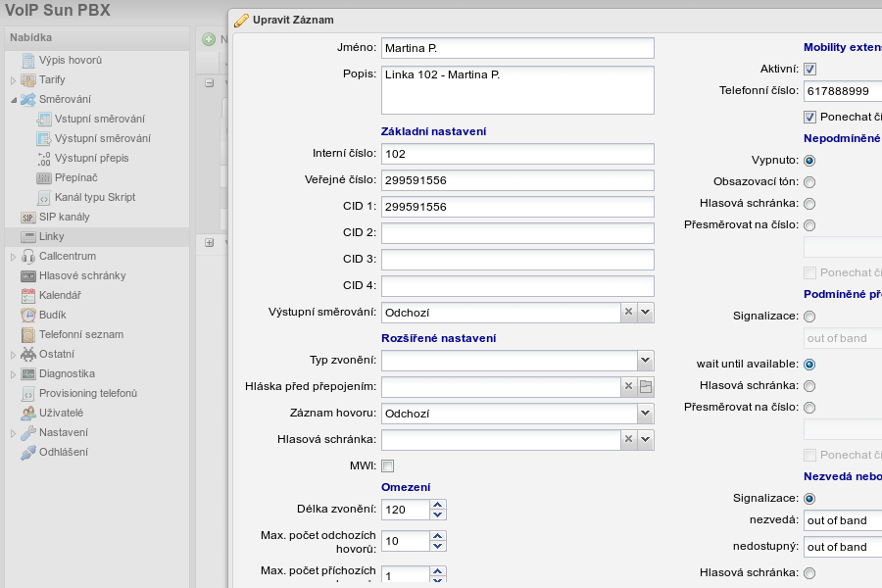This screenshot has width=882, height=588.
Task: Click the Budík alarm clock icon
Action: click(28, 316)
